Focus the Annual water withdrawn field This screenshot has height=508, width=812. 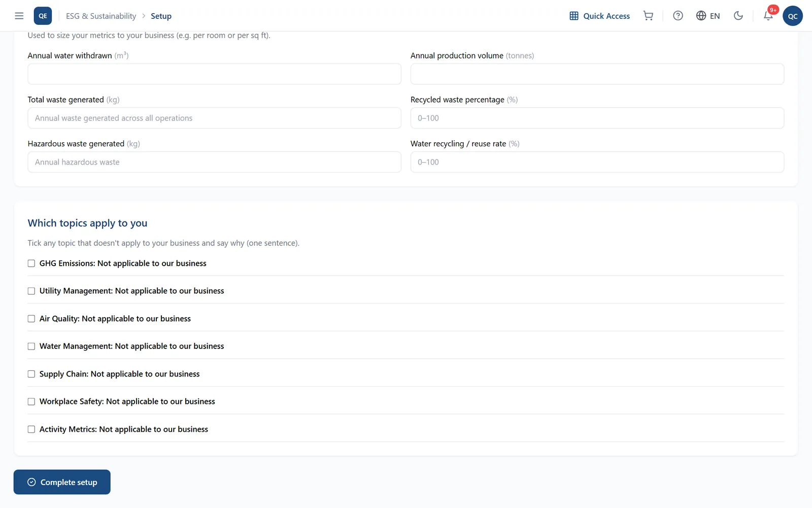[x=214, y=74]
